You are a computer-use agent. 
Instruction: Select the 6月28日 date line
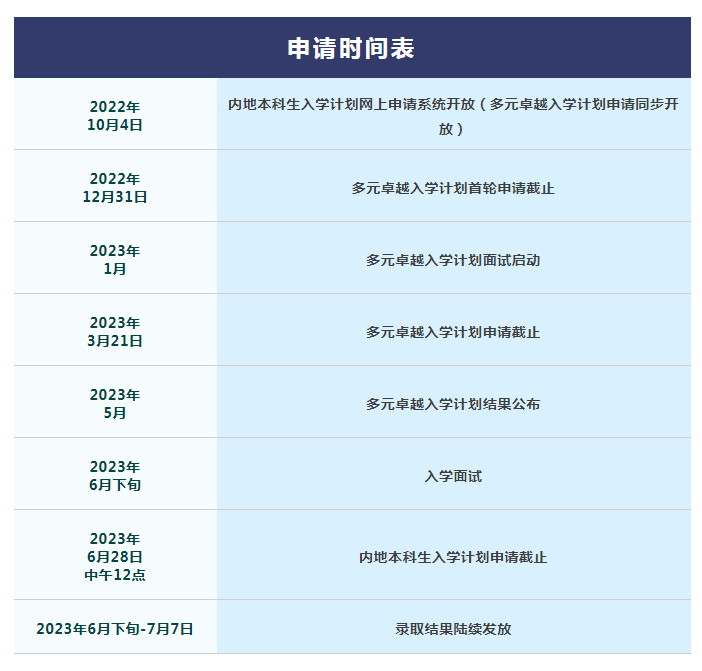pyautogui.click(x=115, y=557)
